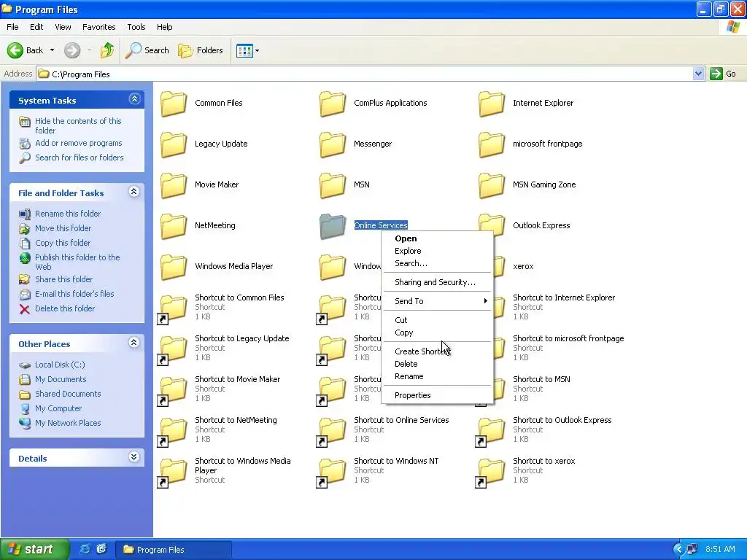
Task: Click E-mail this folder's files link
Action: tap(74, 294)
